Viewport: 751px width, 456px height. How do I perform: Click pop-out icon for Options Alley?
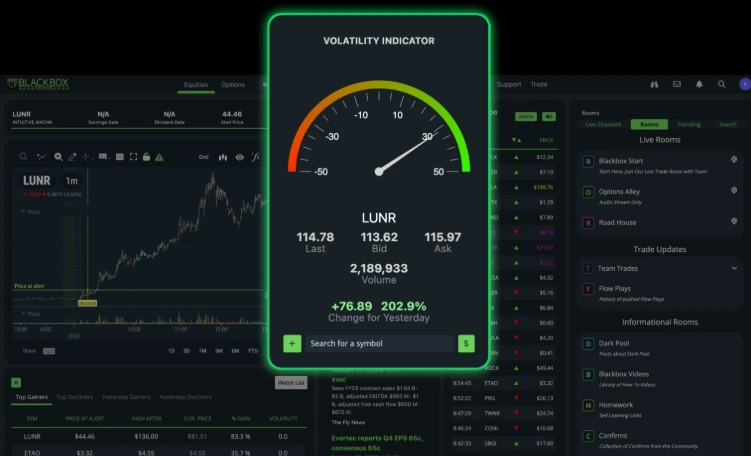point(734,190)
